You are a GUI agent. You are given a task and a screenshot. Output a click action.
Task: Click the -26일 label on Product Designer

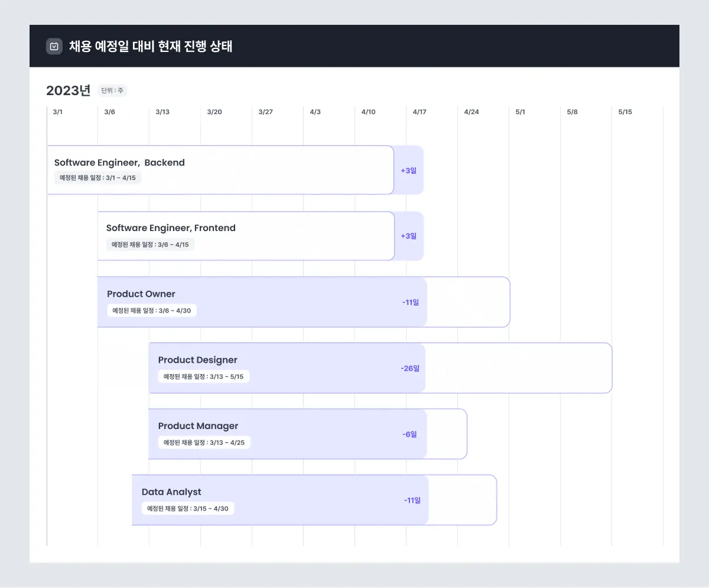[x=410, y=368]
